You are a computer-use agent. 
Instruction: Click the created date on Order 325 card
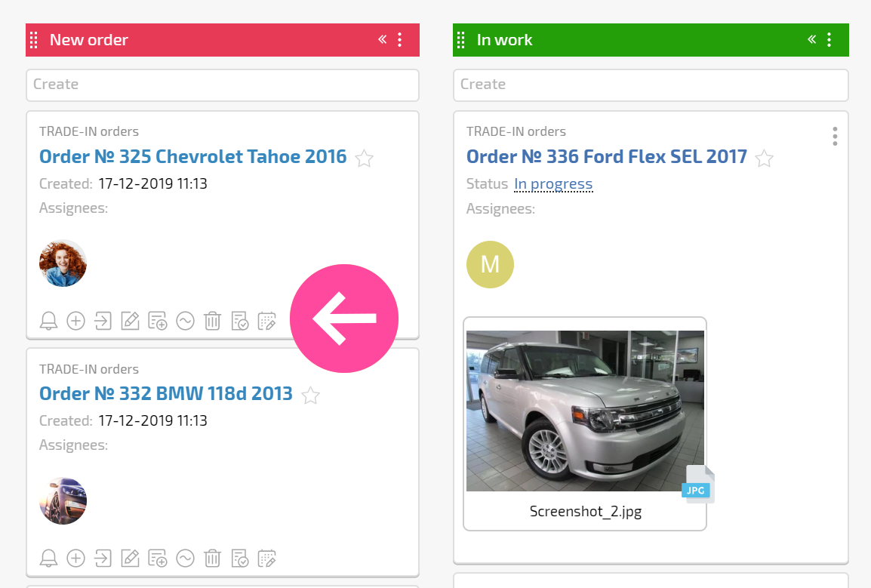point(152,184)
